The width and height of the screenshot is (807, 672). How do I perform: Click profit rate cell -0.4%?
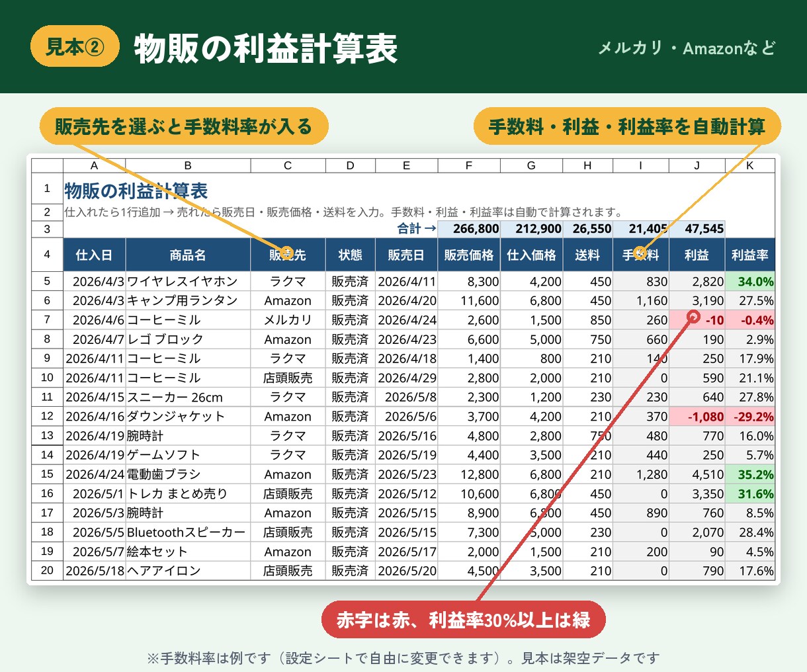tap(749, 319)
